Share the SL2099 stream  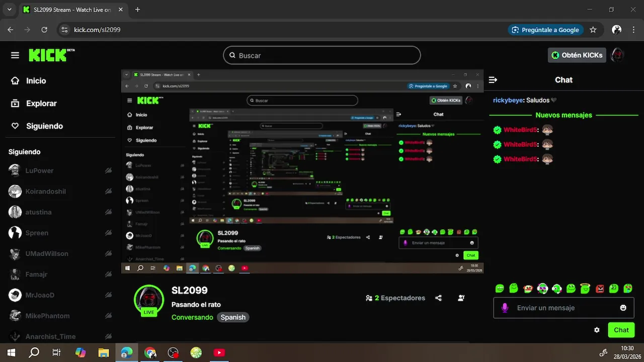pos(439,298)
